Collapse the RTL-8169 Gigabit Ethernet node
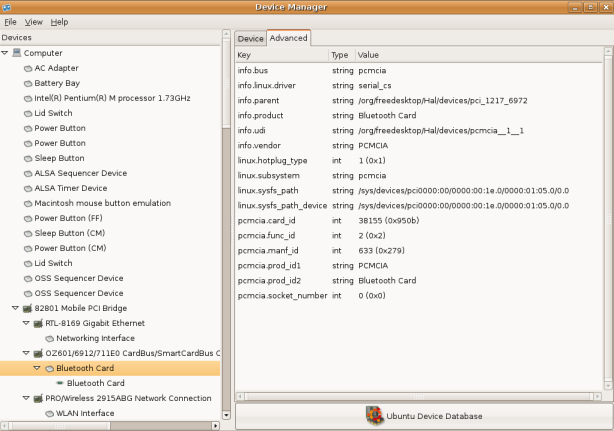The height and width of the screenshot is (431, 614). pos(25,323)
